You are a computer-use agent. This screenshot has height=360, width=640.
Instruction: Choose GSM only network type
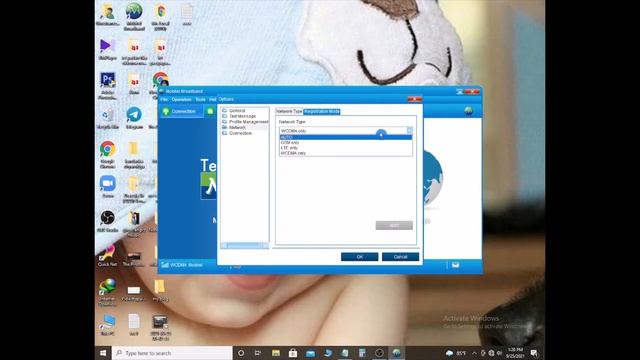(x=346, y=142)
